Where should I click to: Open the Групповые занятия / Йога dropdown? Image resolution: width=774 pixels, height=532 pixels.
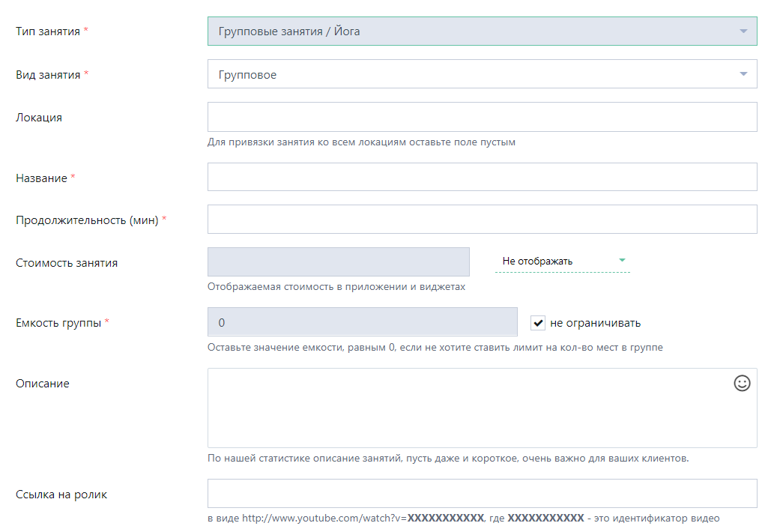(x=483, y=31)
